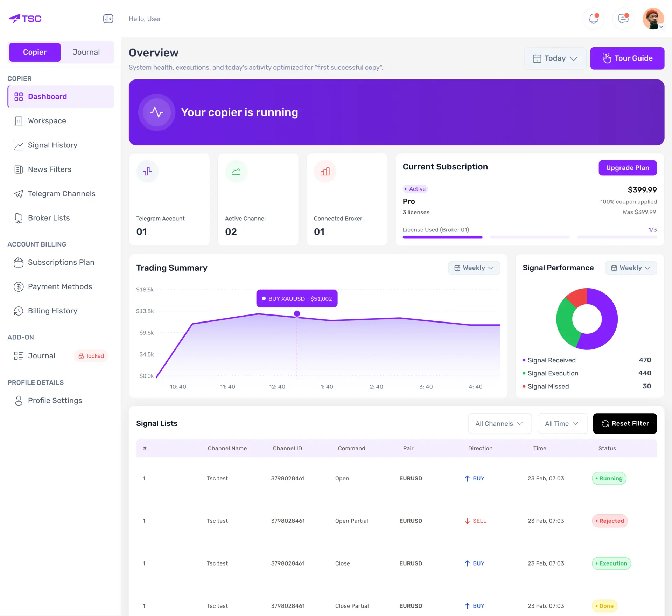Click the Execution status badge
Viewport: 672px width, 616px height.
pyautogui.click(x=611, y=563)
